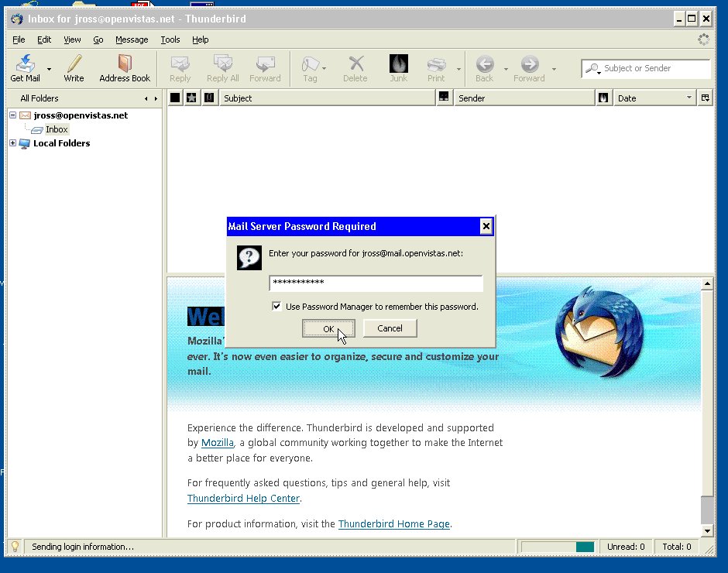The image size is (728, 573).
Task: Mark message as Junk with flame icon
Action: pyautogui.click(x=398, y=63)
